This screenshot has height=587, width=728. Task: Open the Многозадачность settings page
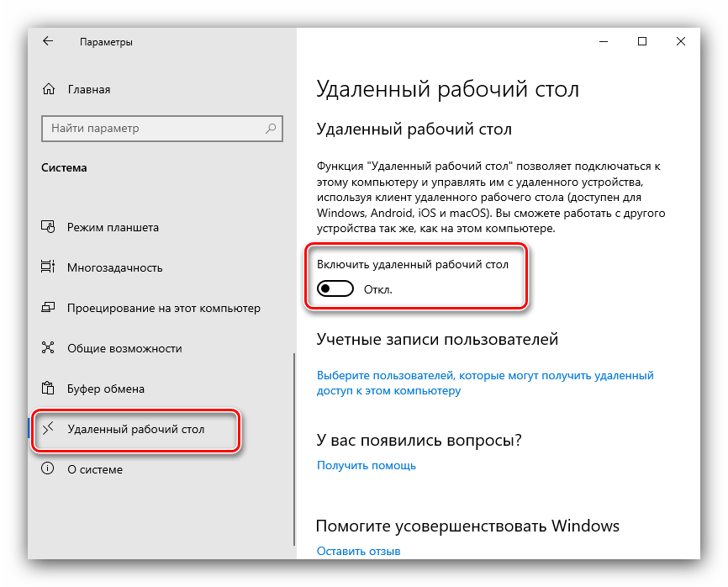pyautogui.click(x=114, y=267)
